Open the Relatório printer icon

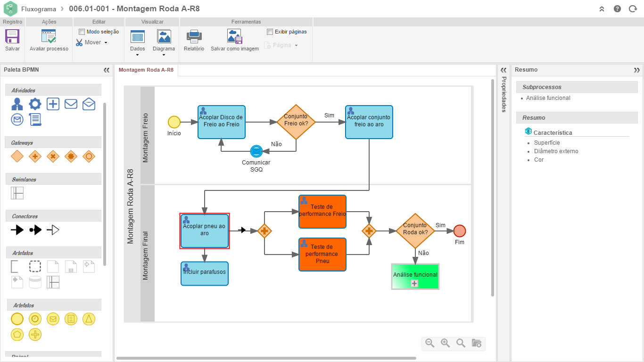tap(194, 37)
